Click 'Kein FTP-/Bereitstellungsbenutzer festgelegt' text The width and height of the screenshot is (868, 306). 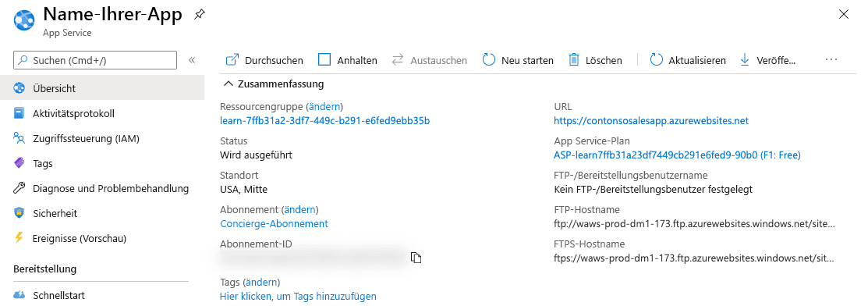[x=654, y=189]
